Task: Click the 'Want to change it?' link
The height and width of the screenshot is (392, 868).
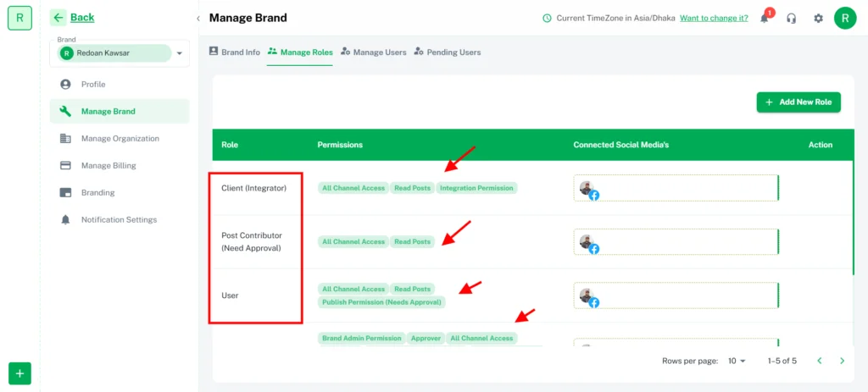Action: 714,18
